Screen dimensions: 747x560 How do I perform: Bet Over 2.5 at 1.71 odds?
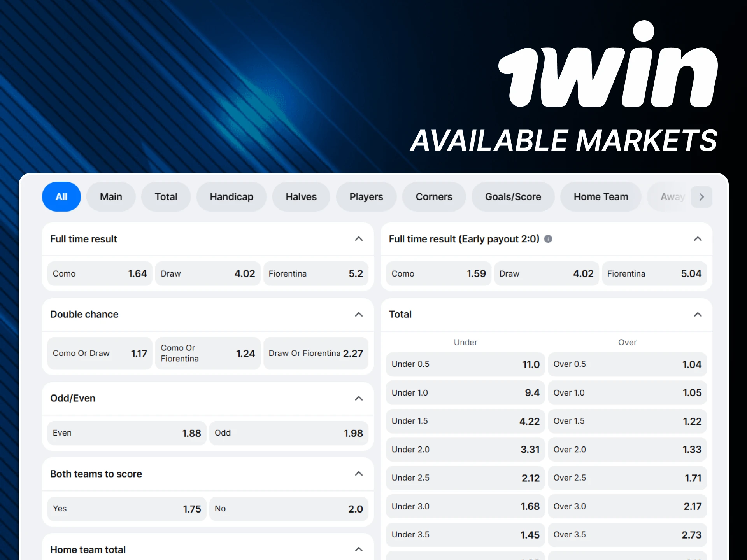627,478
